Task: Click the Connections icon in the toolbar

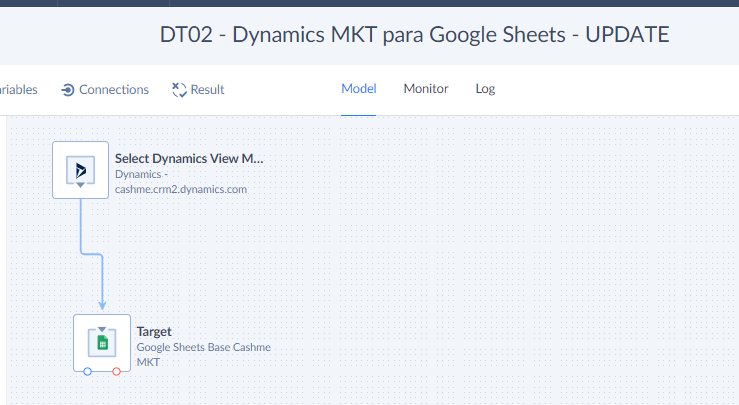Action: (x=68, y=90)
